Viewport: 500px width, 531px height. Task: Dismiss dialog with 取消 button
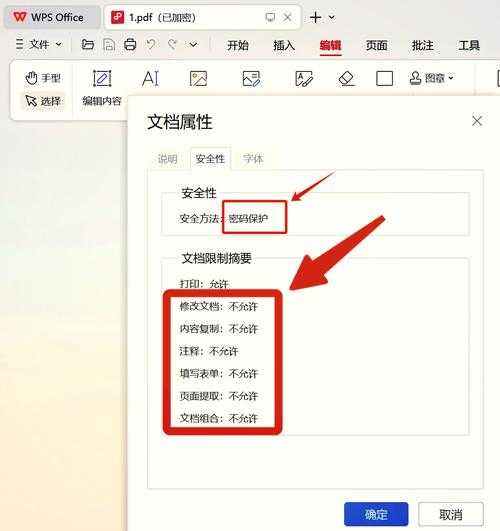click(451, 514)
